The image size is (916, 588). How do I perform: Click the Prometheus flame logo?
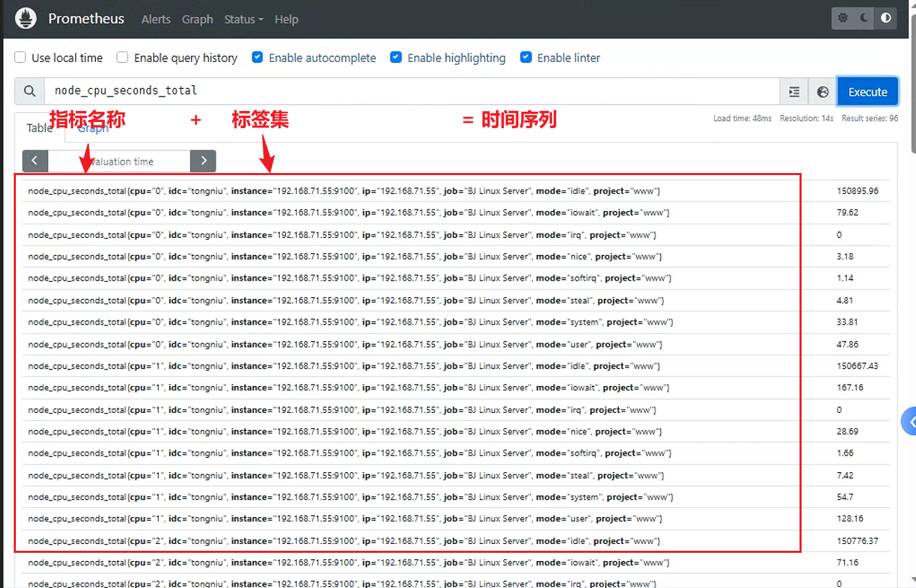pos(26,19)
